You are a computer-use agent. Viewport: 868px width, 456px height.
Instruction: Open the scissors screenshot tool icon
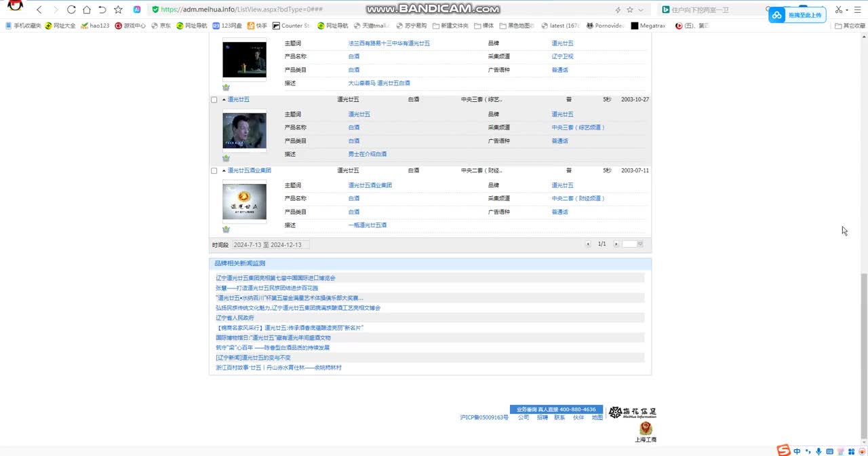840,9
